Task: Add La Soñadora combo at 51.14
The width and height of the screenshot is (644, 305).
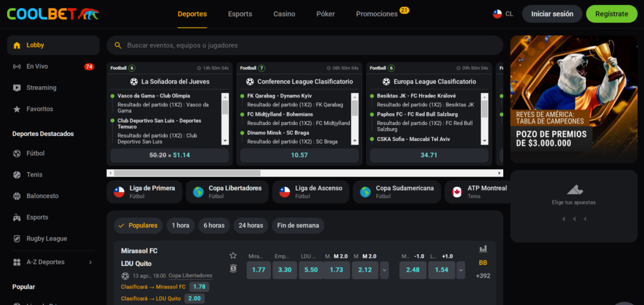Action: point(170,155)
